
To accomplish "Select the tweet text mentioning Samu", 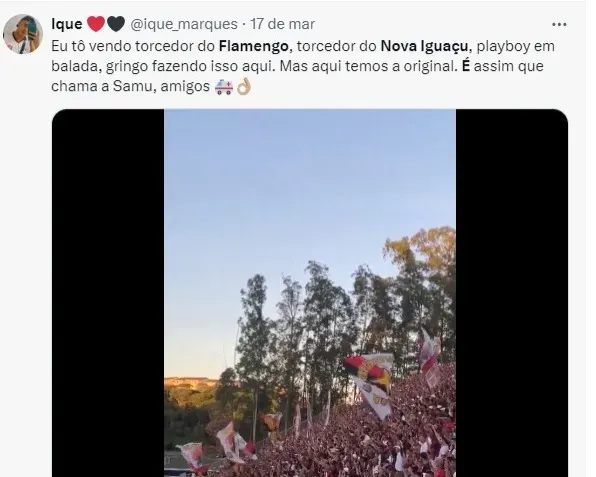I will [x=303, y=67].
